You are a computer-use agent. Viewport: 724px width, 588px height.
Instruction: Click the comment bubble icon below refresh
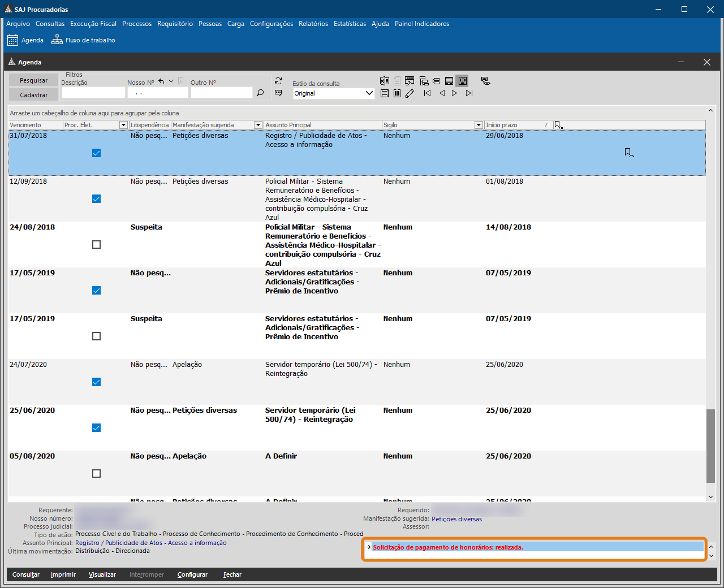point(278,93)
